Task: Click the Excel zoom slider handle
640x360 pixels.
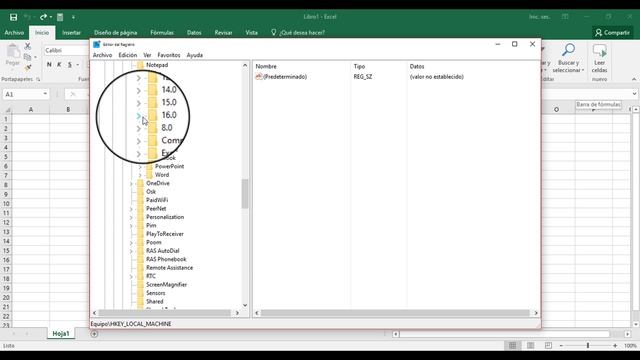Action: click(x=588, y=346)
